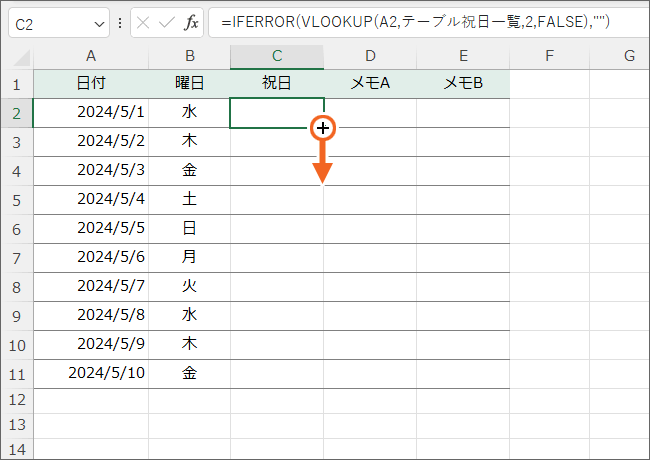
Task: Select column C header
Action: click(277, 56)
